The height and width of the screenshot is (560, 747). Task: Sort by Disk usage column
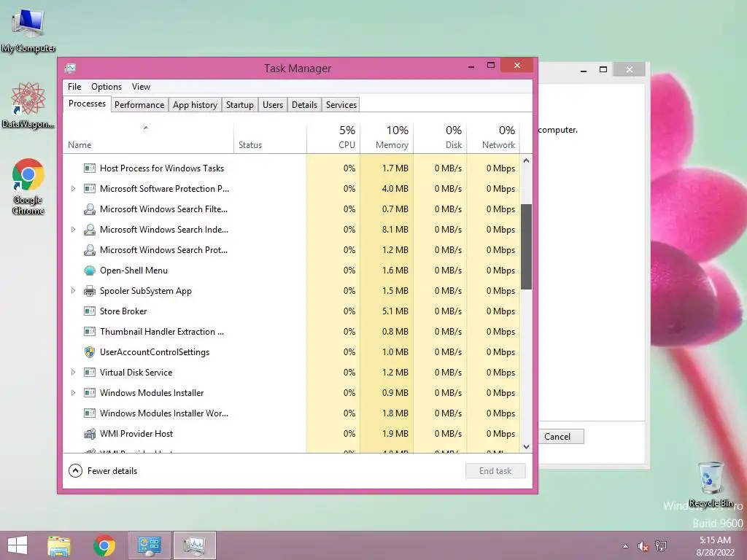pyautogui.click(x=440, y=138)
